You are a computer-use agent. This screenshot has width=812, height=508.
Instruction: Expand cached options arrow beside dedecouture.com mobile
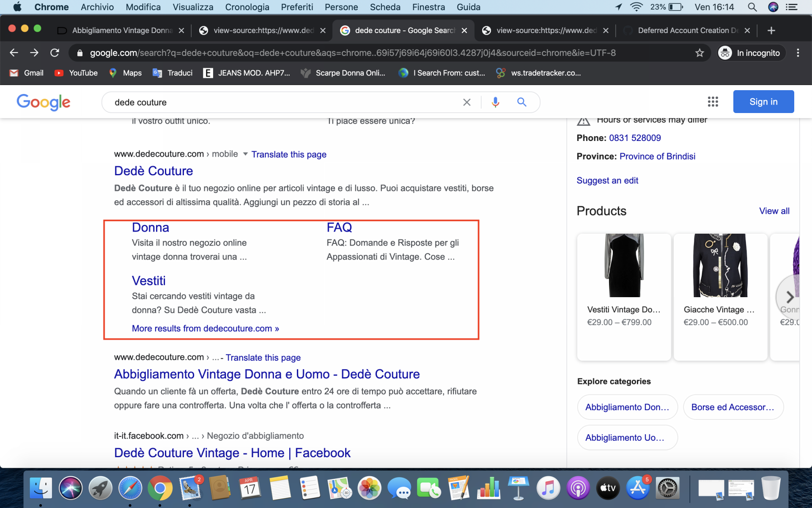coord(245,154)
